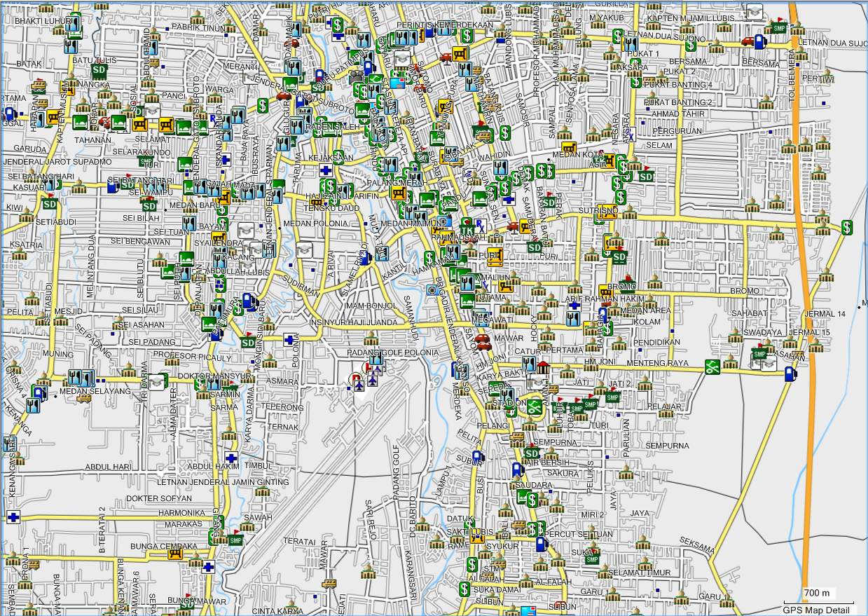Click the Seksama road label
The width and height of the screenshot is (868, 616).
click(696, 545)
